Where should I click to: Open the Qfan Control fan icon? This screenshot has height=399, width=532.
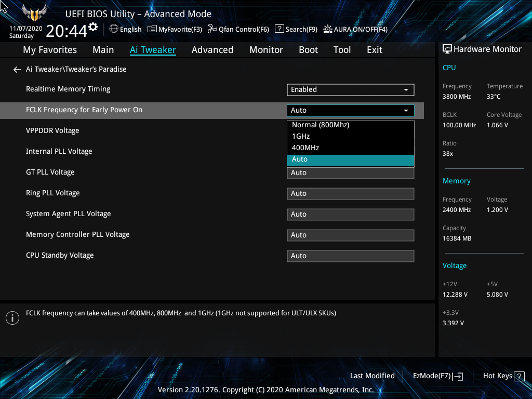tap(212, 29)
